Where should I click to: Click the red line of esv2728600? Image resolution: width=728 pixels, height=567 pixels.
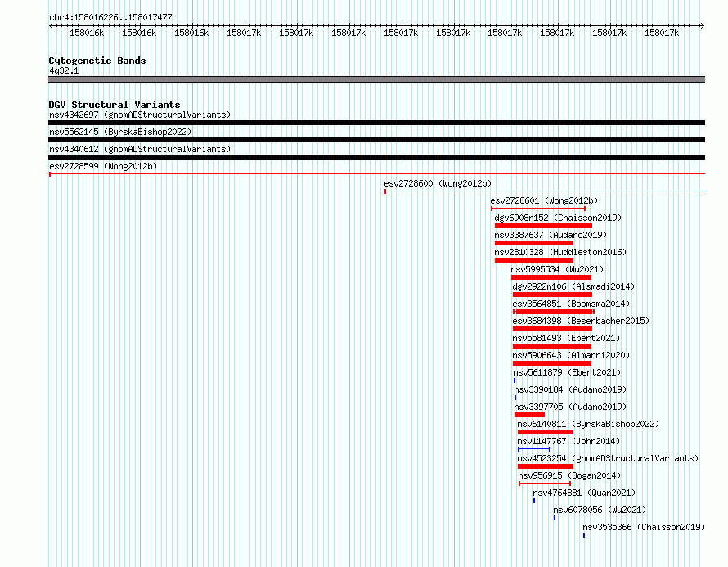(x=545, y=191)
